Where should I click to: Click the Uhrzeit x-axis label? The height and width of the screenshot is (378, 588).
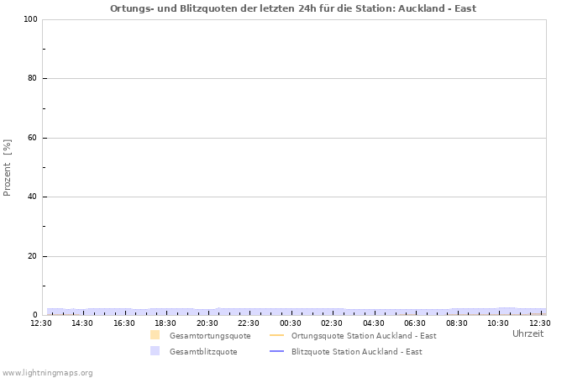528,333
